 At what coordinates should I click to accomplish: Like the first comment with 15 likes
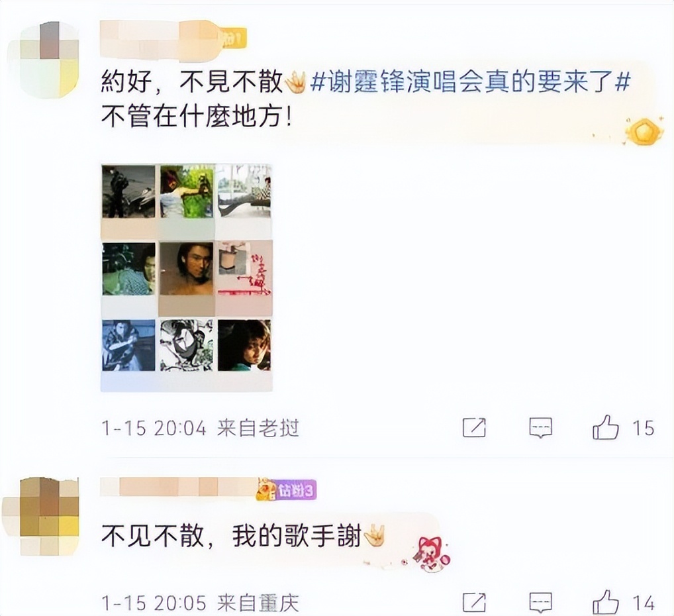[x=606, y=427]
